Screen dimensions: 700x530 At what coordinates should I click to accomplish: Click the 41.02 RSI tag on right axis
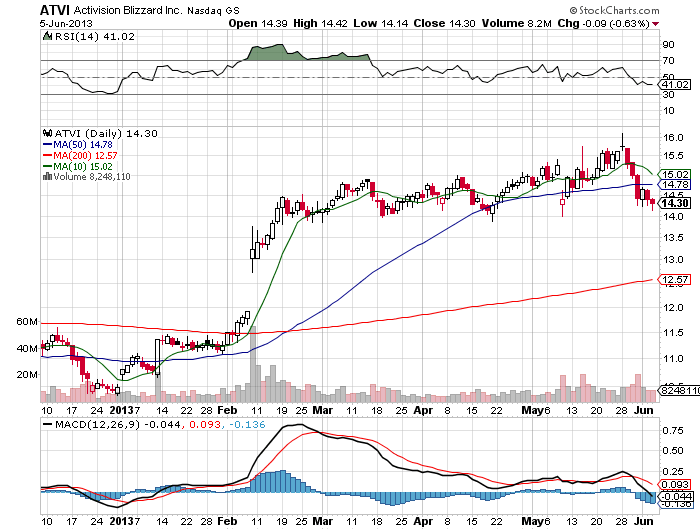675,84
